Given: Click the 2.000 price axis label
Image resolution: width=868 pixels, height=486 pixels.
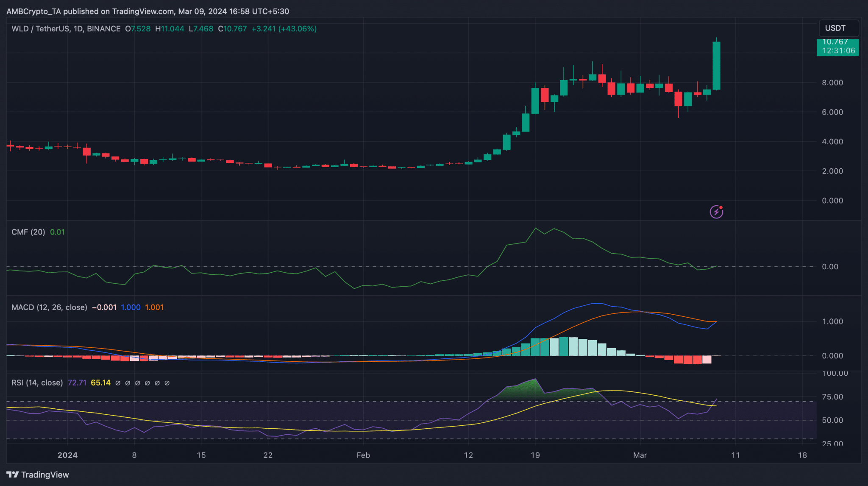Looking at the screenshot, I should click(832, 171).
